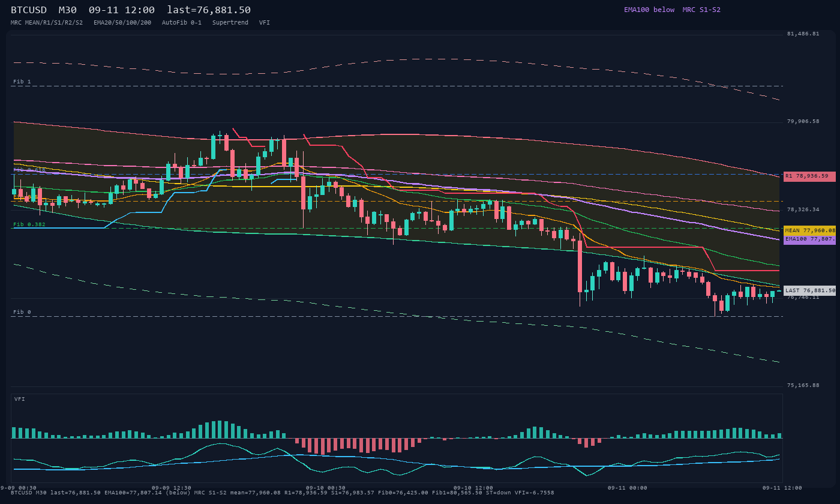Select the 09-10 12:00 time axis label
The image size is (840, 504).
pyautogui.click(x=473, y=488)
